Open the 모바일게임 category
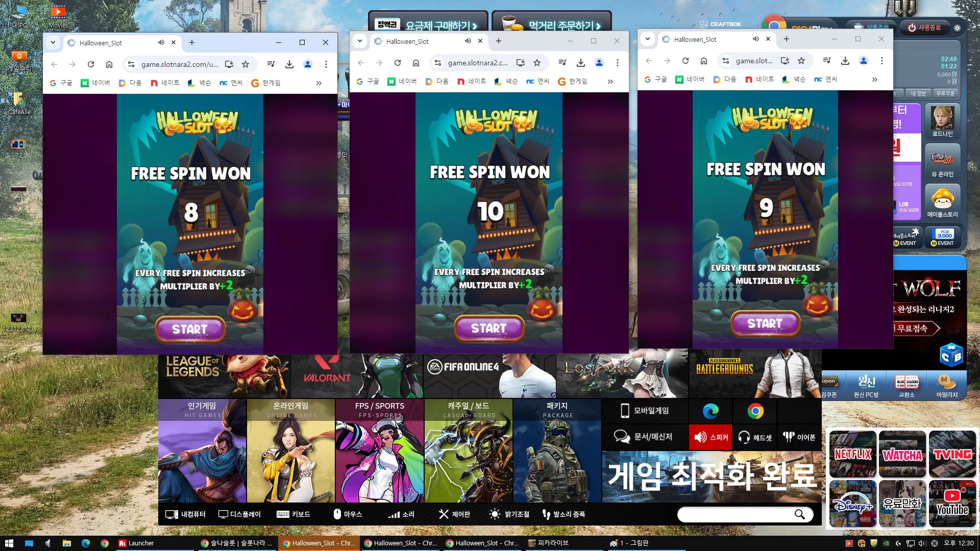Image resolution: width=980 pixels, height=551 pixels. pyautogui.click(x=645, y=411)
